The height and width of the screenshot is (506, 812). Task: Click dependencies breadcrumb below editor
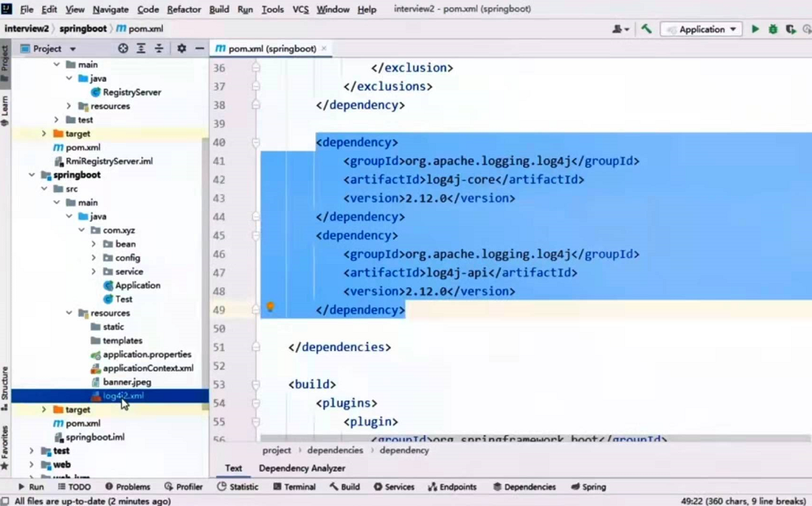335,450
